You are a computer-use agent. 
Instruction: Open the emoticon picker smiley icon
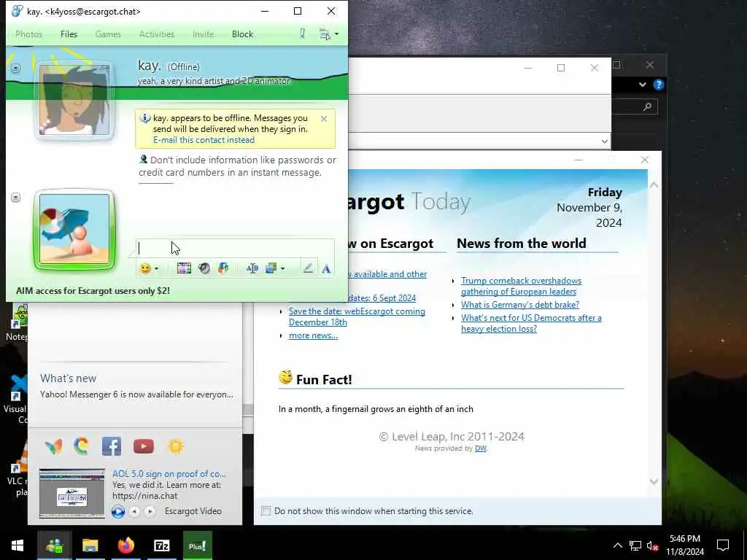coord(145,268)
